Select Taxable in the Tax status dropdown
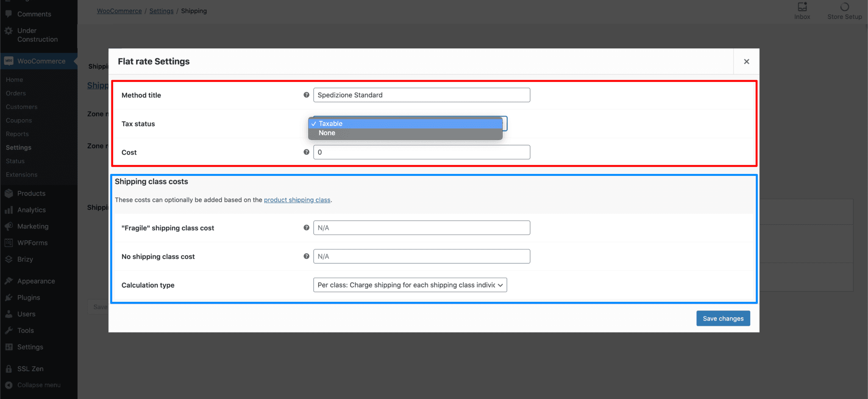The height and width of the screenshot is (399, 868). (405, 123)
